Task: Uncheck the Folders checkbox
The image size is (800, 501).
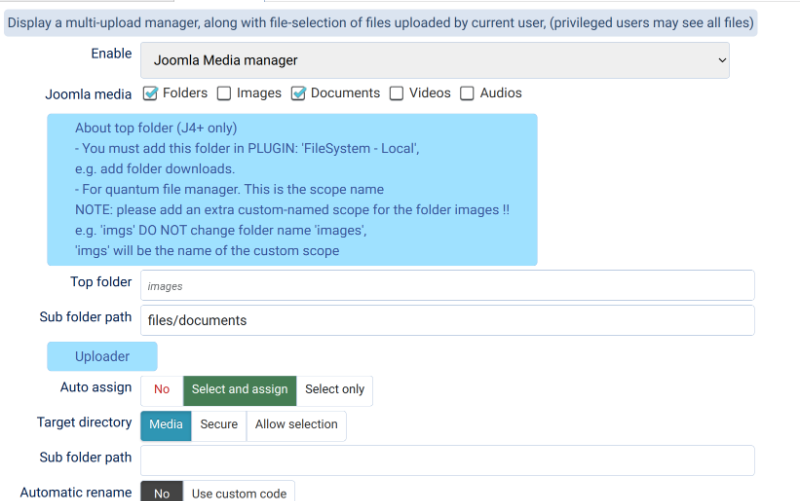Action: (x=150, y=94)
